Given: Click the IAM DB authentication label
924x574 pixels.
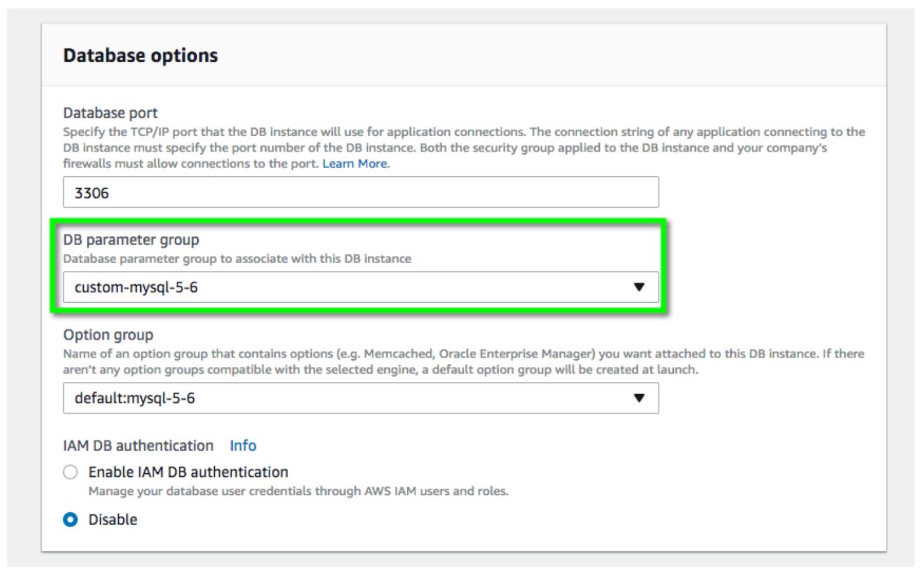Looking at the screenshot, I should (x=138, y=445).
